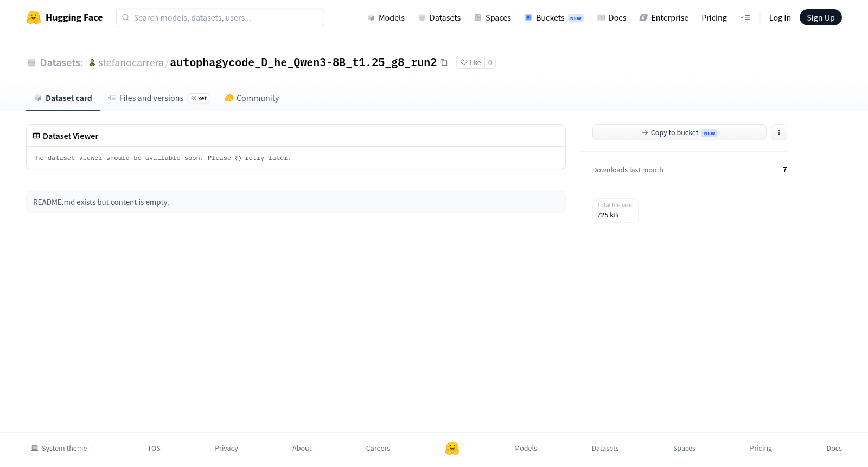This screenshot has width=868, height=467.
Task: Click the Dataset Viewer heading
Action: pos(71,136)
